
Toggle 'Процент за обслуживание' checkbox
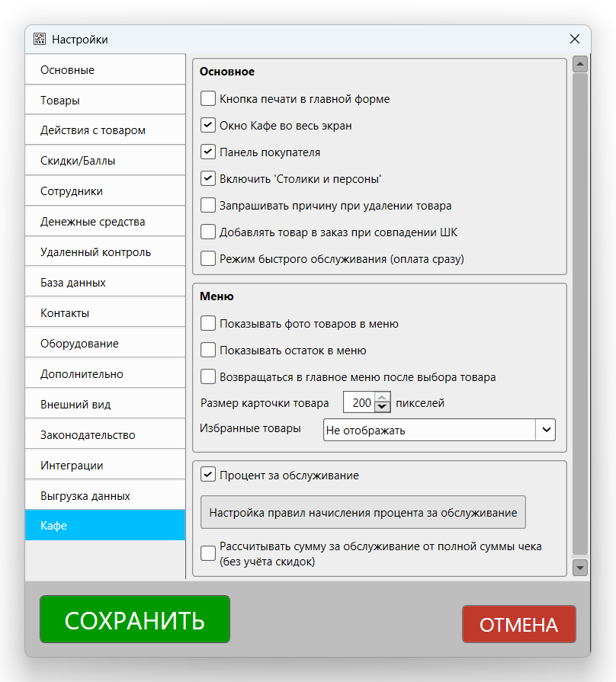click(208, 475)
